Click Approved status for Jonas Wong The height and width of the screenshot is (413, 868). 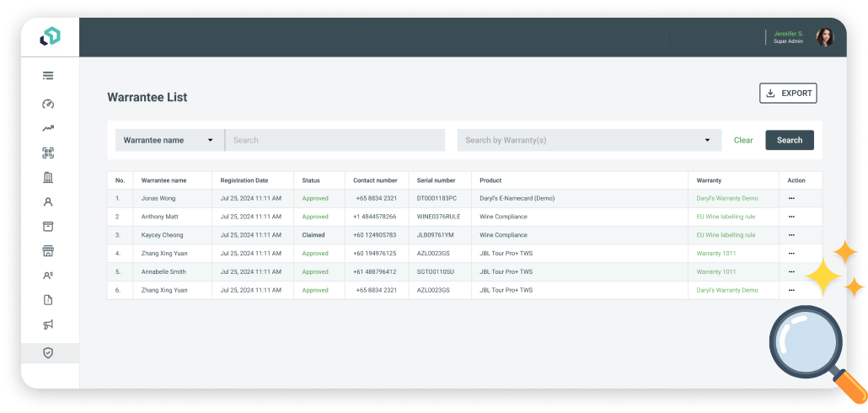[x=315, y=198]
